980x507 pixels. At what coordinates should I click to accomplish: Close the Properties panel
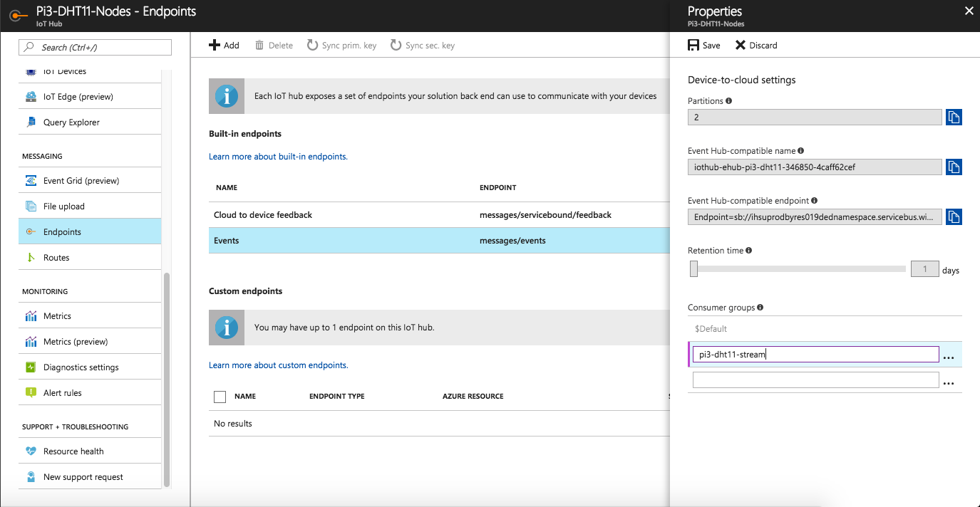coord(968,11)
